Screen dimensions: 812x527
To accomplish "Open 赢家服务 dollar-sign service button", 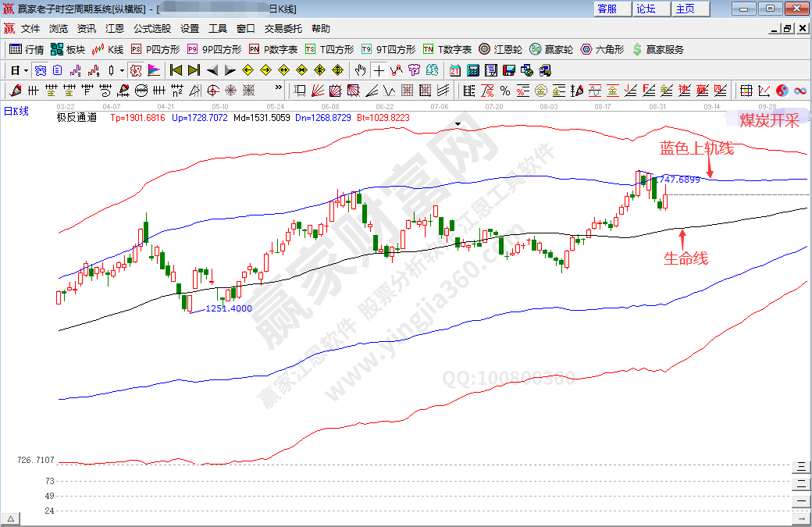I will pos(657,49).
